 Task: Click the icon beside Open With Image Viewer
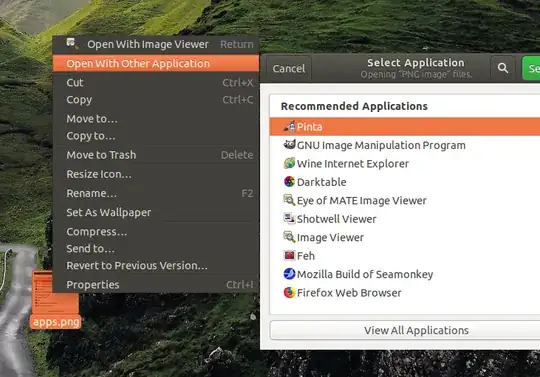[x=72, y=43]
